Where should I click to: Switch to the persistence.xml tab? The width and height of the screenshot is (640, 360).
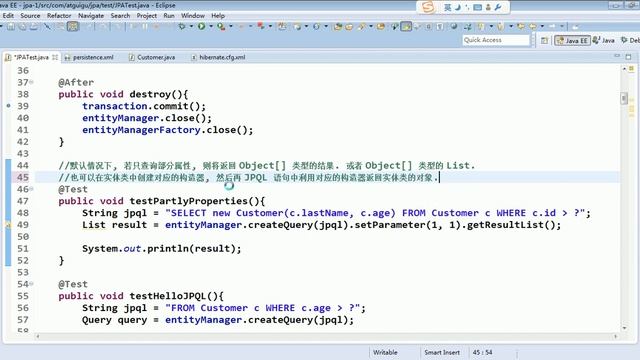pos(89,57)
